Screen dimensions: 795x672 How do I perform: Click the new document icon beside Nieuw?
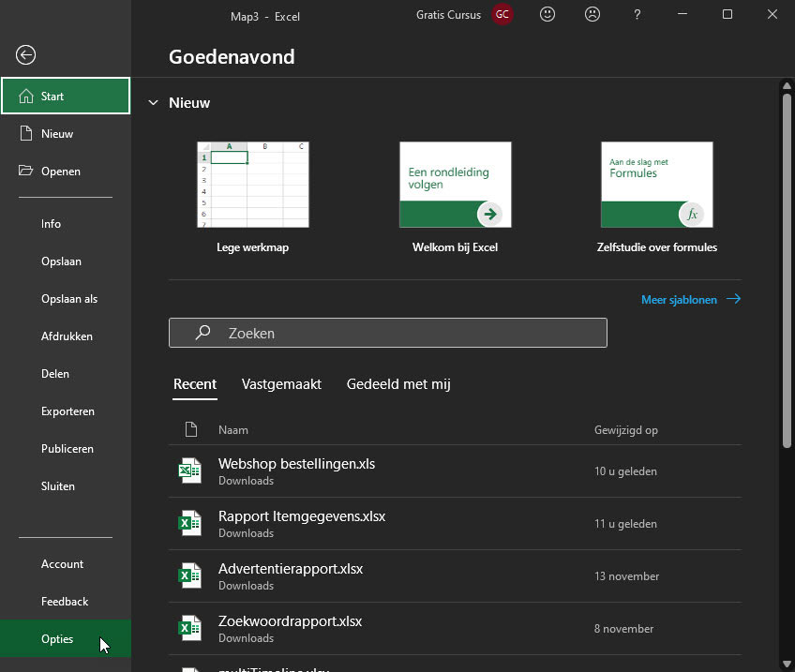pyautogui.click(x=26, y=133)
